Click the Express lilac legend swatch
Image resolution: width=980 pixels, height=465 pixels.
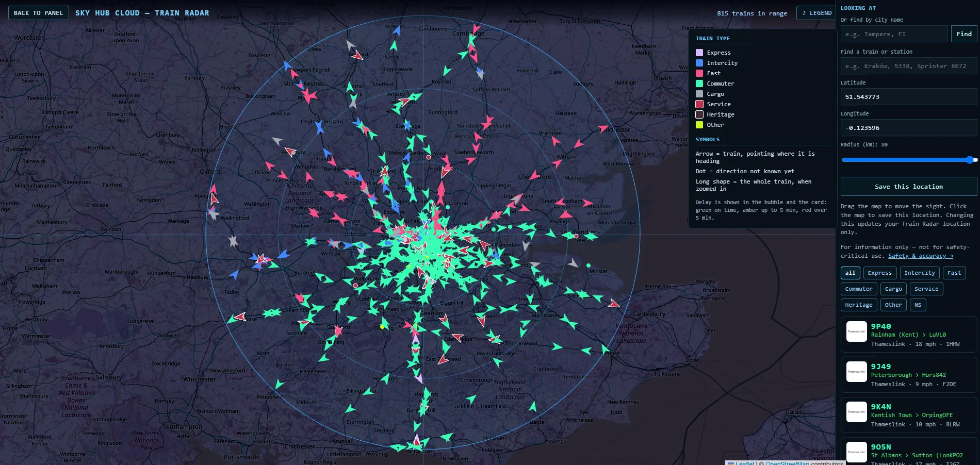[x=699, y=53]
